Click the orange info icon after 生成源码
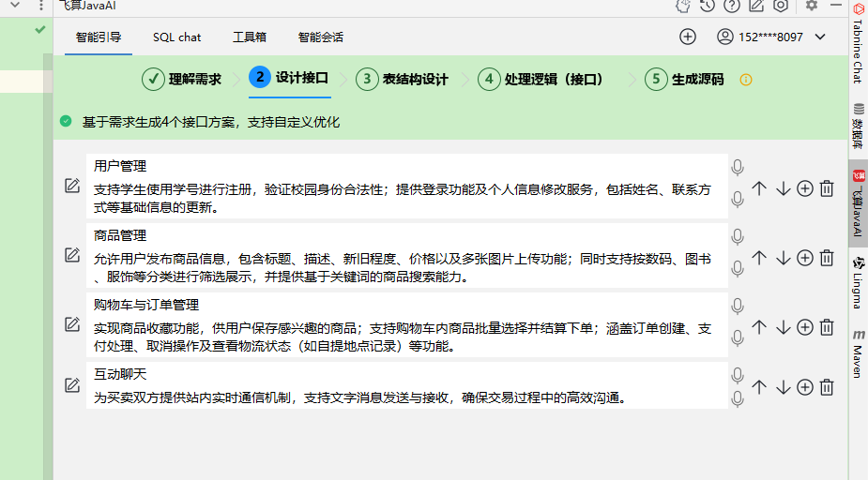 (x=746, y=80)
